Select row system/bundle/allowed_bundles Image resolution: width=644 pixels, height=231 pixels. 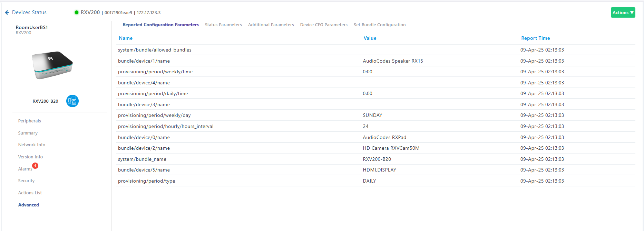(376, 50)
